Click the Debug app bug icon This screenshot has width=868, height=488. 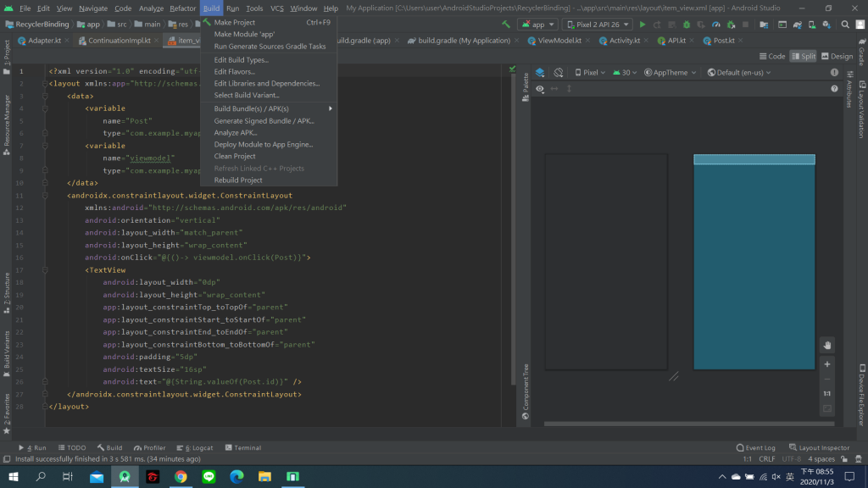[x=687, y=25]
